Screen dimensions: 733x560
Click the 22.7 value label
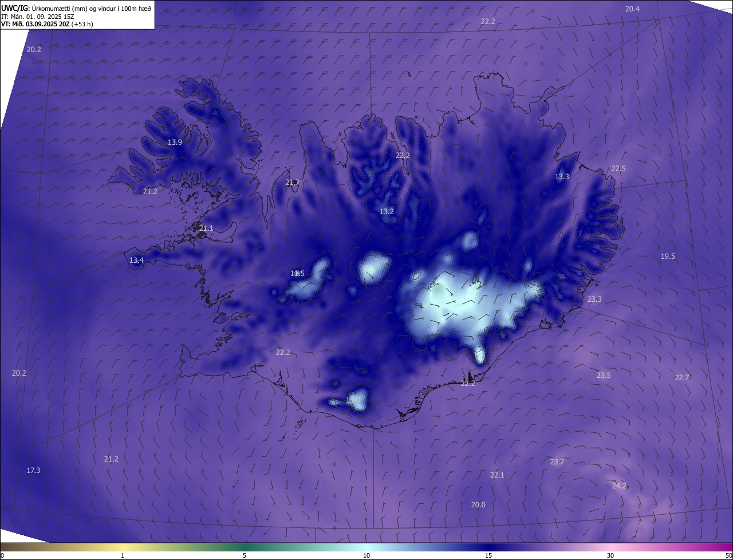tap(681, 378)
